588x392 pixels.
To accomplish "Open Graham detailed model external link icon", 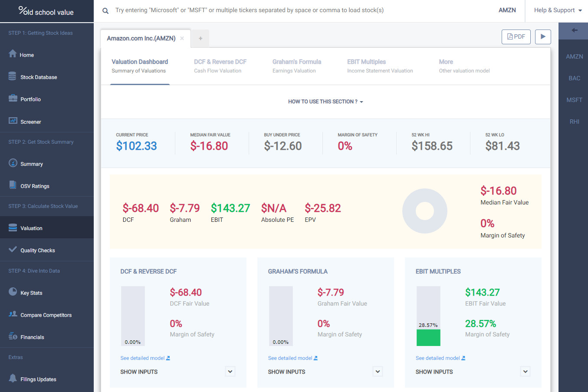I will (316, 358).
